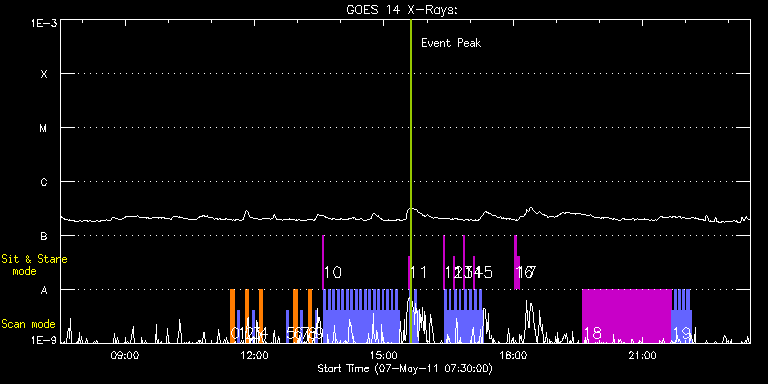This screenshot has width=768, height=384.
Task: Select the M flare class axis label
Action: [44, 128]
